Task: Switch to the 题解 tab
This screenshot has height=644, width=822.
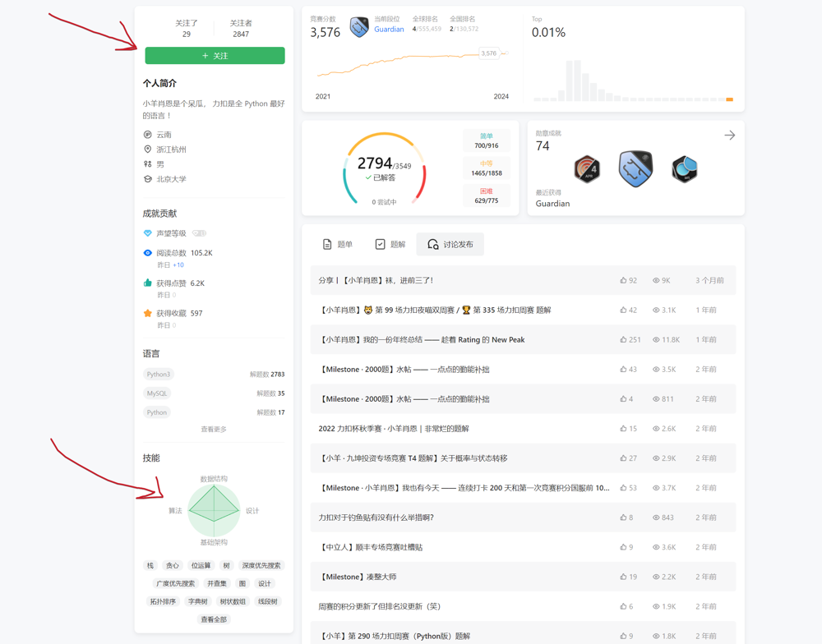Action: pos(390,244)
